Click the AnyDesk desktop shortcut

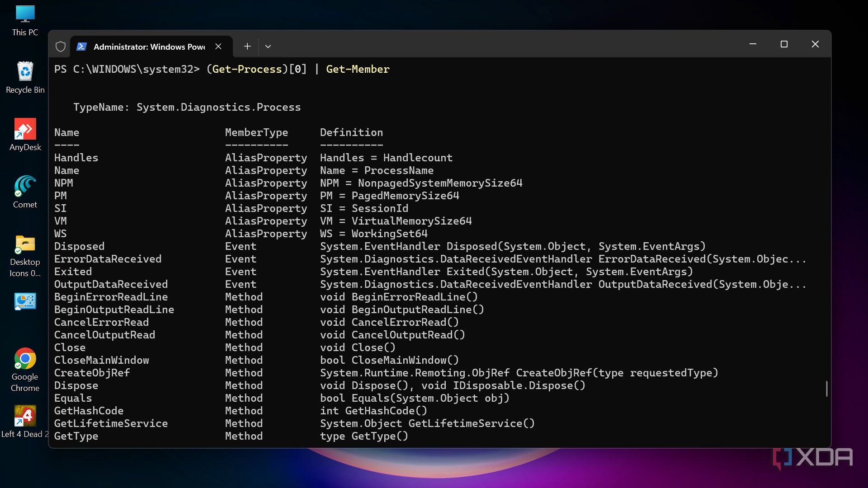tap(25, 135)
